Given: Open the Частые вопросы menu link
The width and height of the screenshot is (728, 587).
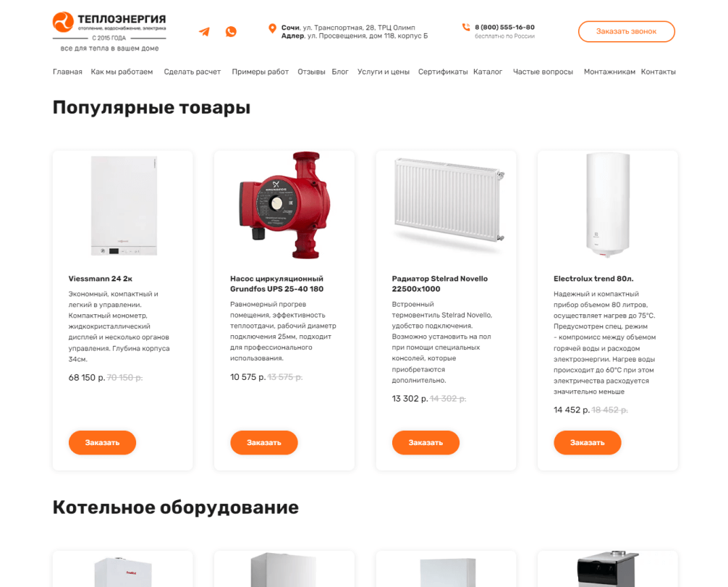Looking at the screenshot, I should (543, 72).
